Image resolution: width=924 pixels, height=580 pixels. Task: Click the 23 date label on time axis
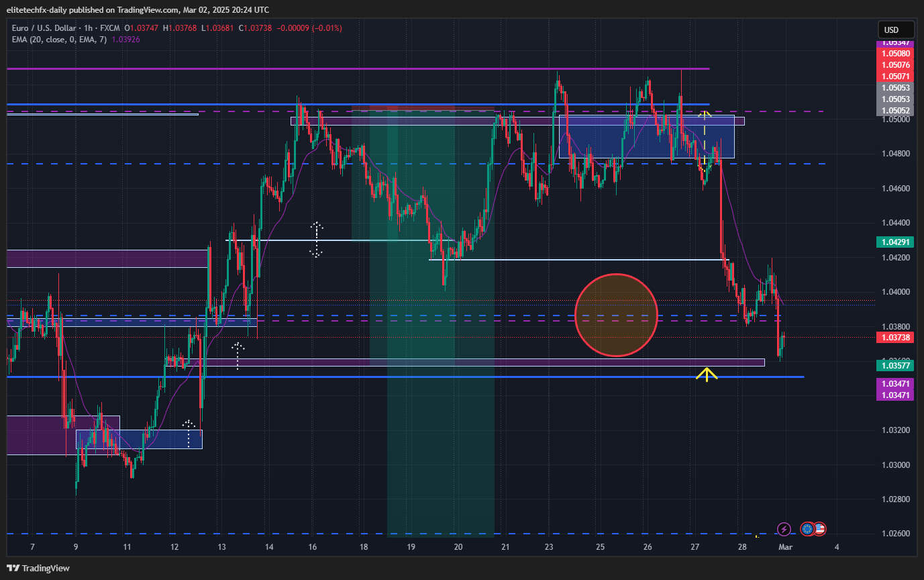coord(548,547)
